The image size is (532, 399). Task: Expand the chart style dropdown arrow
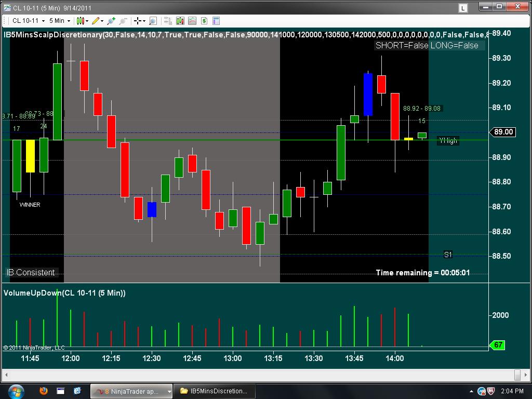point(87,21)
